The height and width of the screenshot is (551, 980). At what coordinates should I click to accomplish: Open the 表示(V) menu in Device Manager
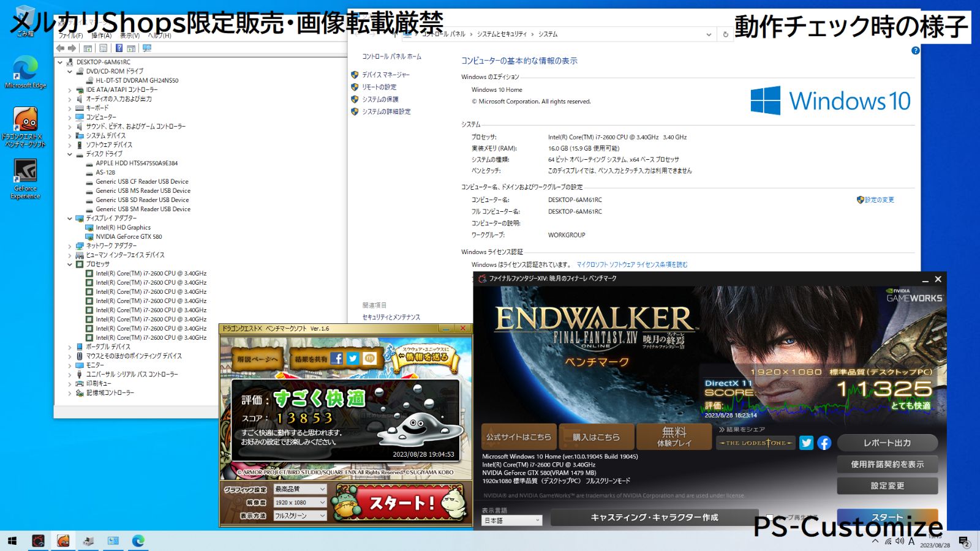tap(129, 36)
